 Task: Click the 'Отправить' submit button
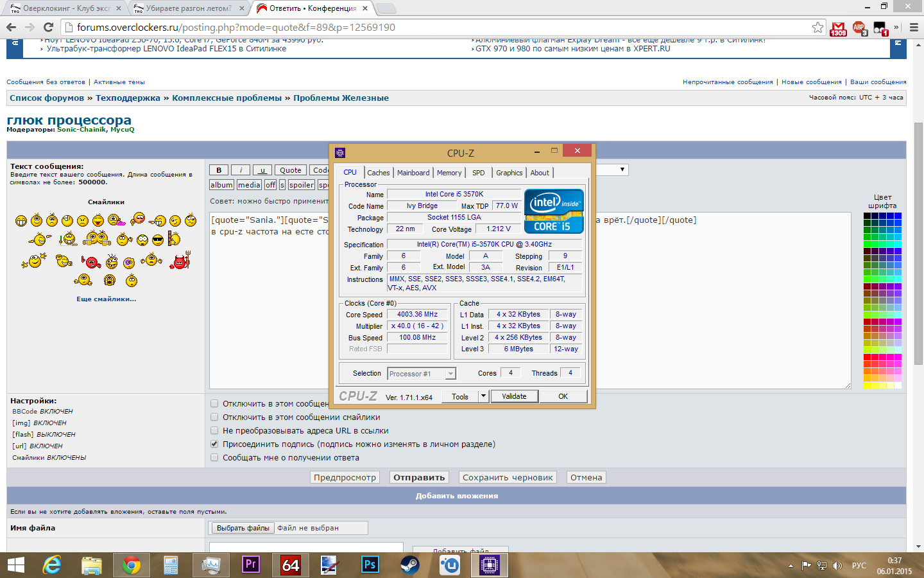(419, 477)
